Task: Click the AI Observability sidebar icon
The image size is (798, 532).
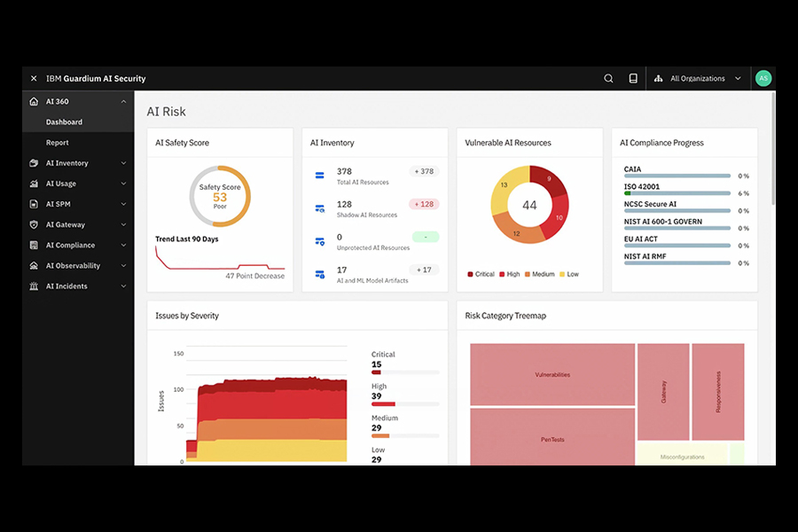Action: tap(34, 266)
